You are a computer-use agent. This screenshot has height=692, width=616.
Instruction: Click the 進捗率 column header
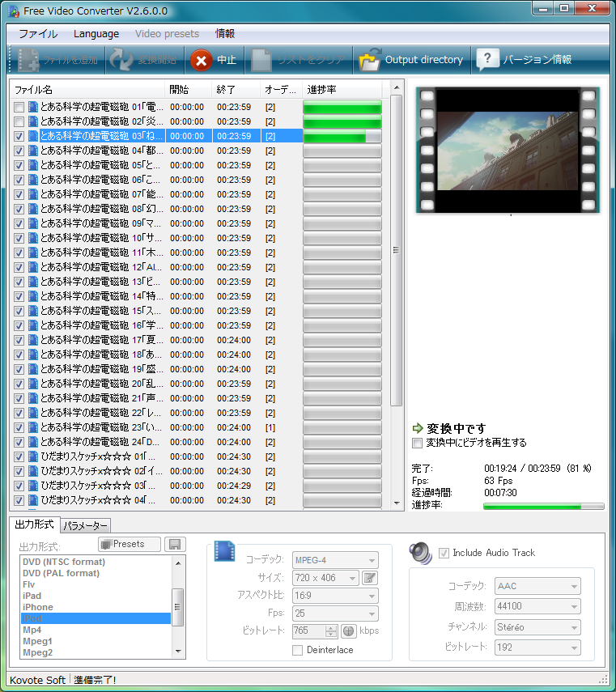(x=342, y=90)
